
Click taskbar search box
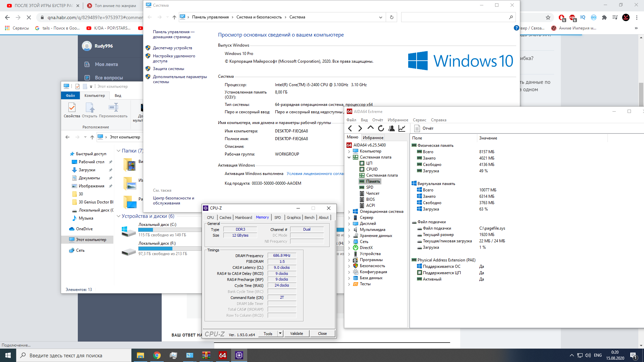pyautogui.click(x=74, y=355)
